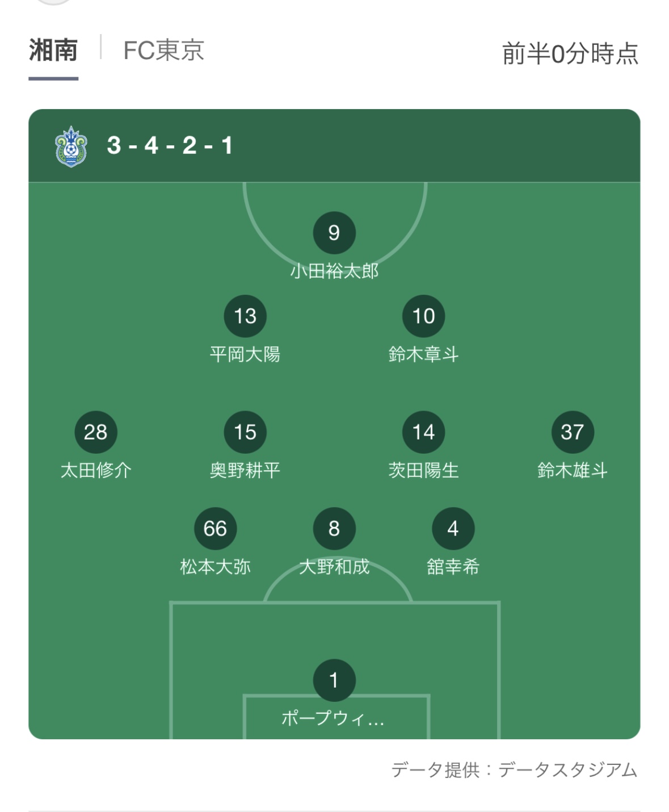Select player number 4 marker
Screen dimensions: 669x812
click(x=453, y=529)
